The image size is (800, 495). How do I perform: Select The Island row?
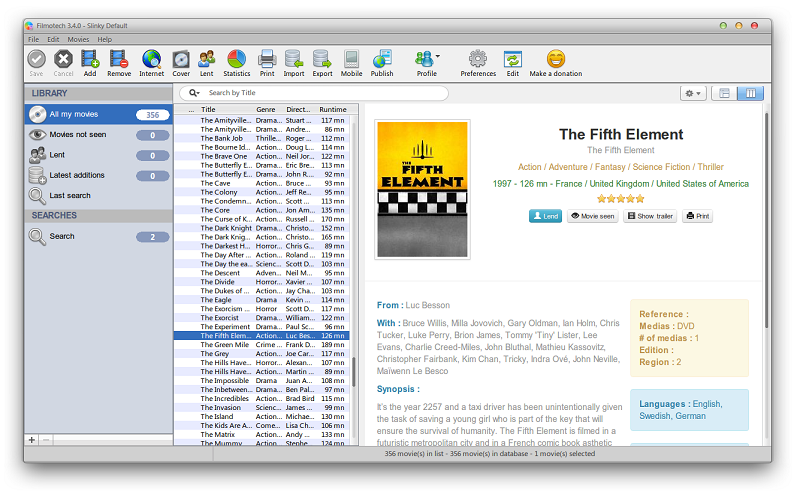tap(262, 416)
